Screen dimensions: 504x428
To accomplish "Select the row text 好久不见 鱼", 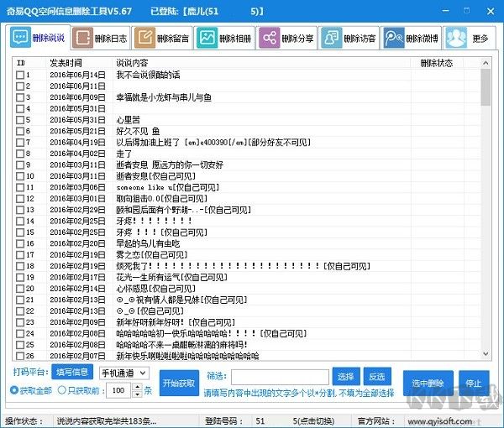I will [x=138, y=131].
